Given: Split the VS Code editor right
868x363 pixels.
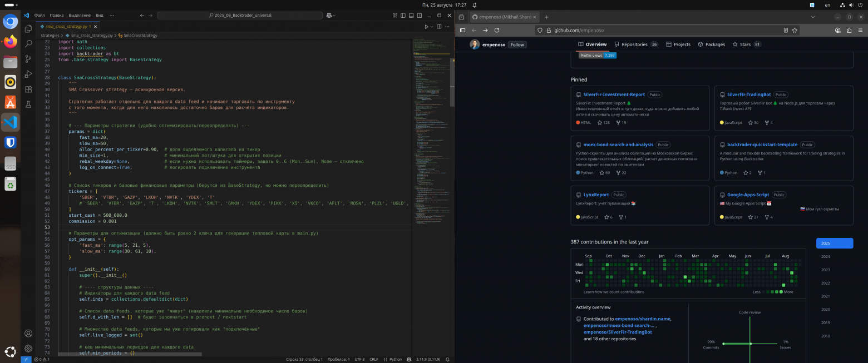Looking at the screenshot, I should point(439,27).
